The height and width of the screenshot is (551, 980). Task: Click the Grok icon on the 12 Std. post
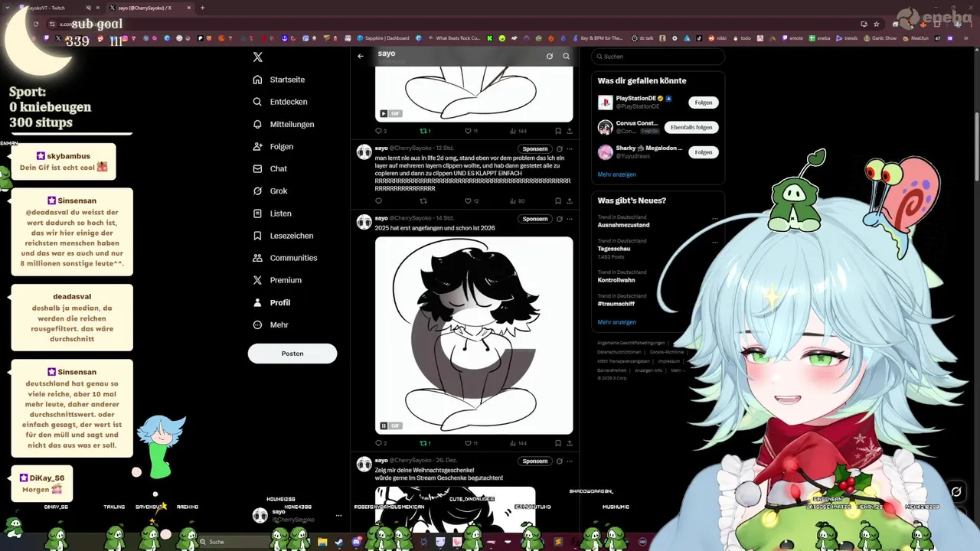pyautogui.click(x=560, y=148)
